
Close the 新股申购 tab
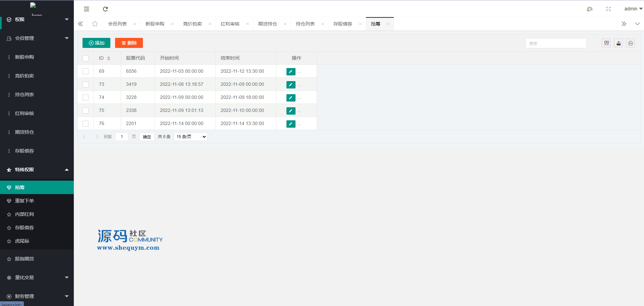click(x=172, y=24)
